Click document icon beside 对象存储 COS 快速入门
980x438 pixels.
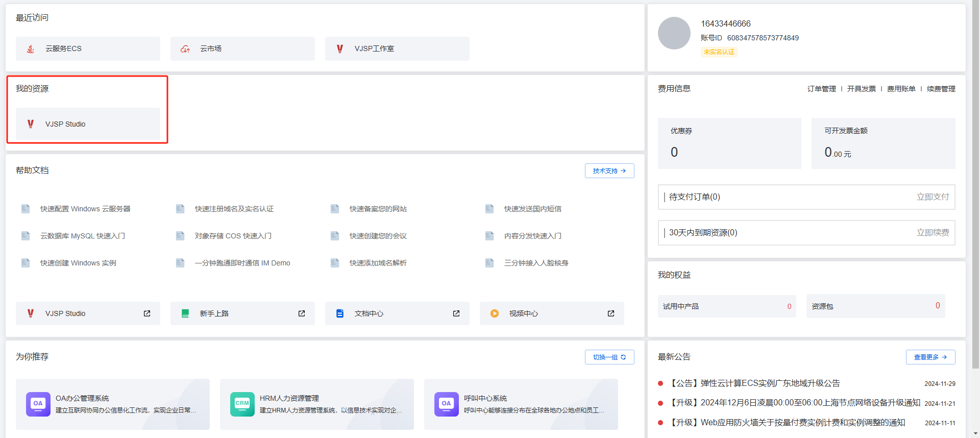[x=180, y=236]
